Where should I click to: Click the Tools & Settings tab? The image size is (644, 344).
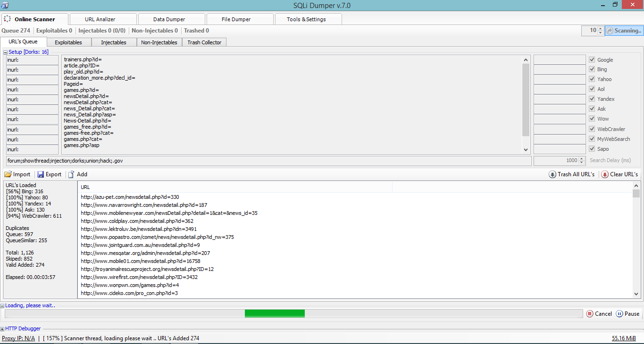308,19
